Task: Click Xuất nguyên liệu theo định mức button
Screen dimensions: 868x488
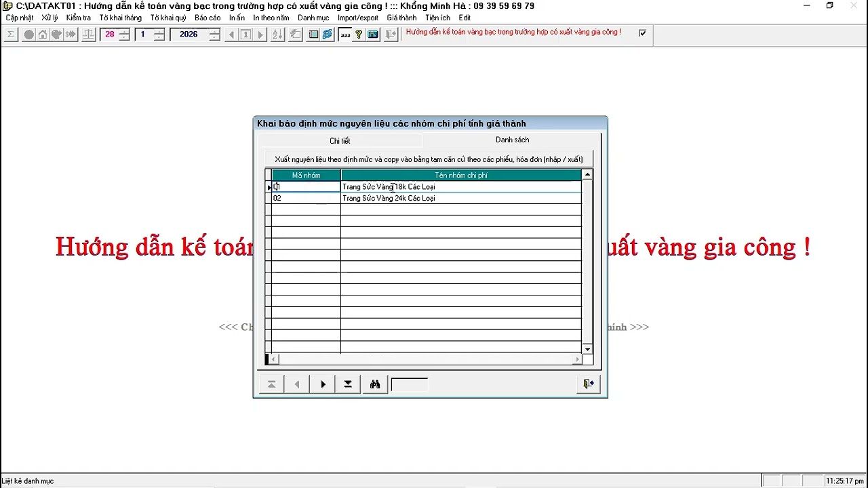Action: point(429,159)
